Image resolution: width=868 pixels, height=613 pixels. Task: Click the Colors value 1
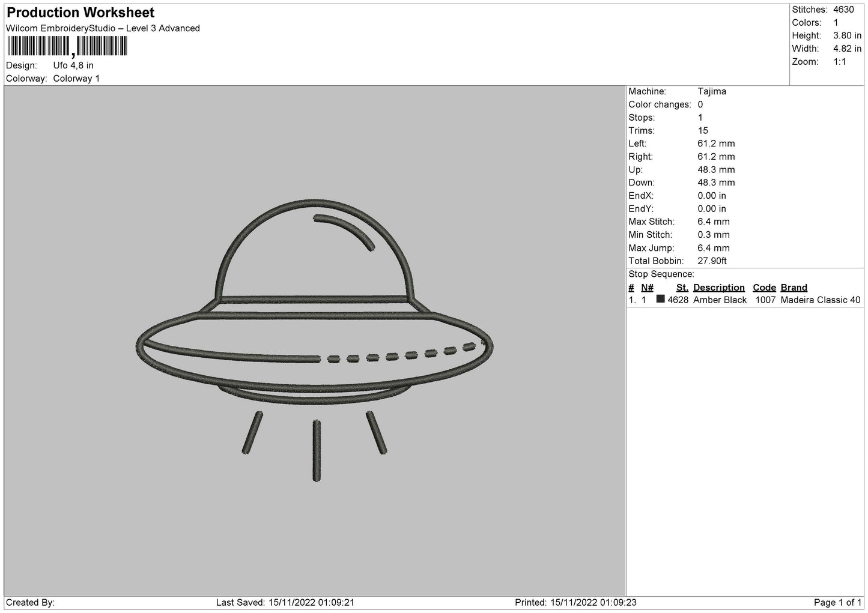836,23
